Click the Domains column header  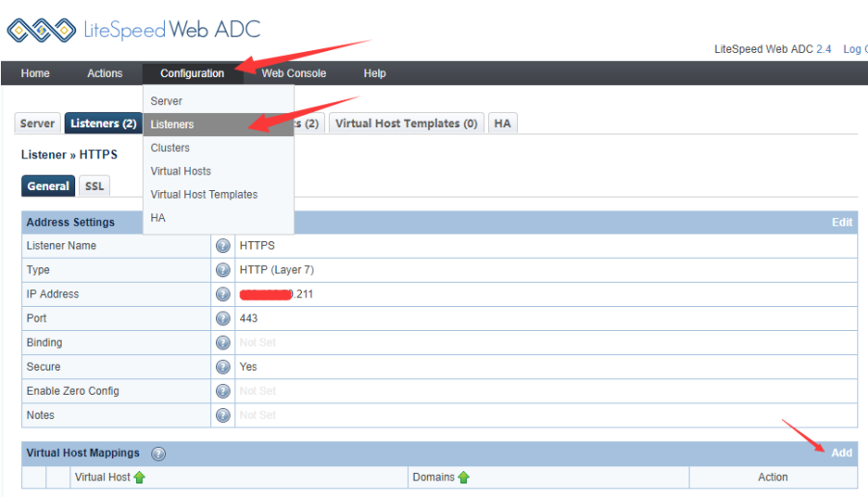click(433, 477)
